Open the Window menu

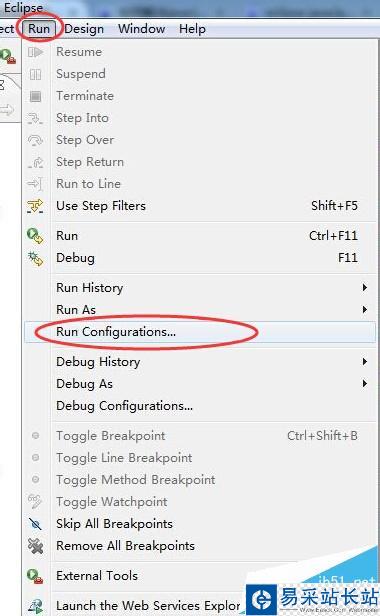(x=141, y=29)
